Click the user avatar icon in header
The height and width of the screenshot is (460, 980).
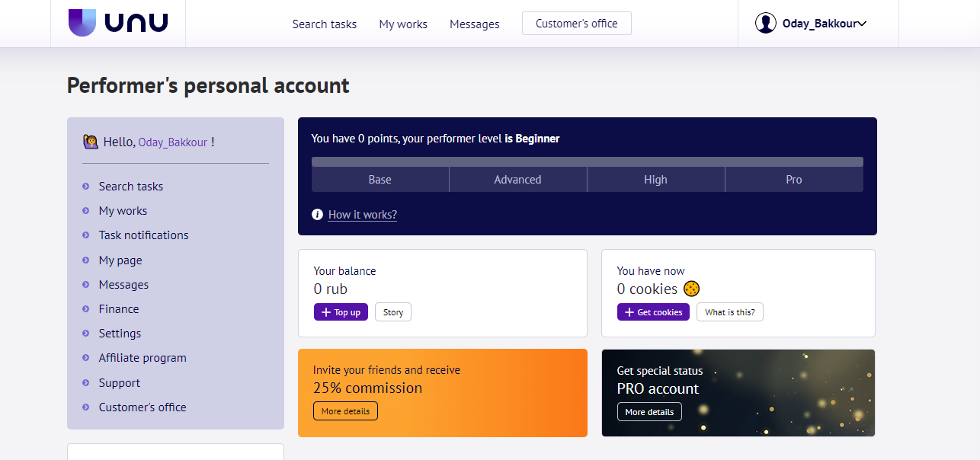[765, 24]
